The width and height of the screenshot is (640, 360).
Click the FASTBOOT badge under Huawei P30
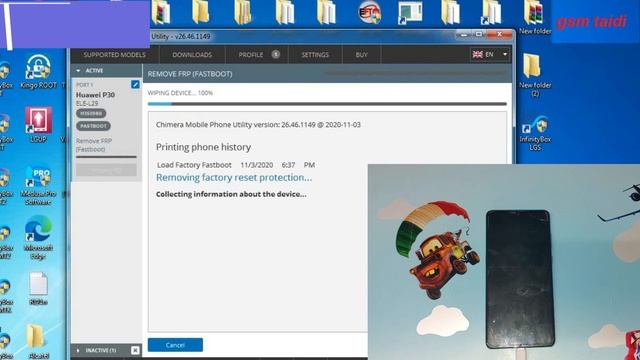click(x=93, y=126)
